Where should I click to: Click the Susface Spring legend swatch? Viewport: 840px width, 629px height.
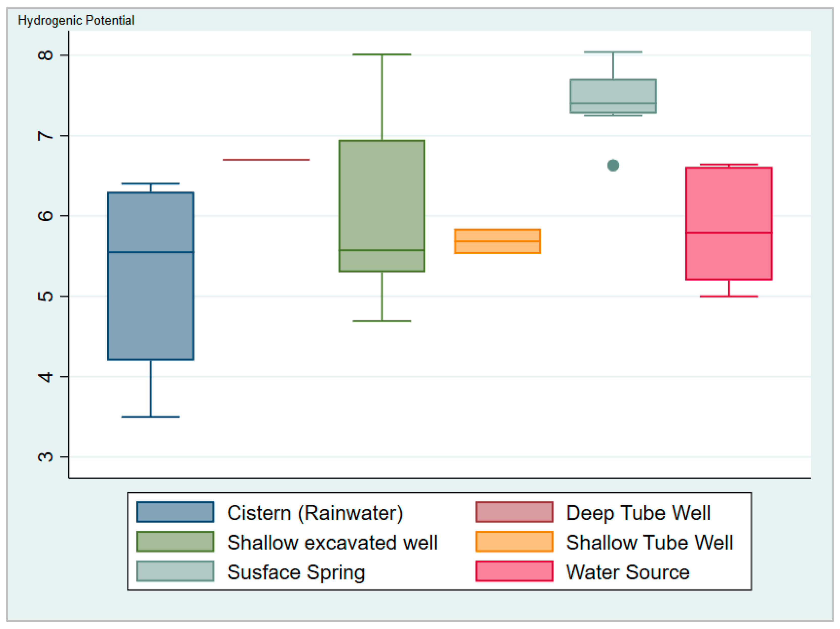[x=175, y=571]
